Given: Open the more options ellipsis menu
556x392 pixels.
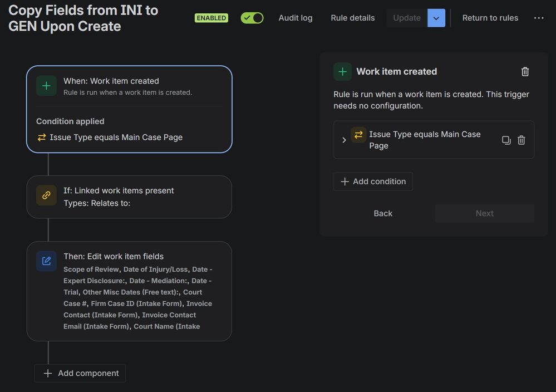Looking at the screenshot, I should point(539,18).
